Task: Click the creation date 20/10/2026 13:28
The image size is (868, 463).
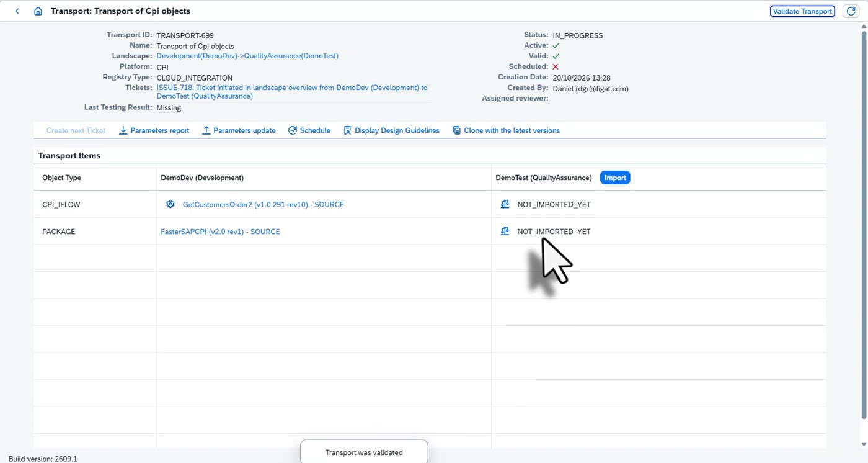Action: (x=581, y=78)
